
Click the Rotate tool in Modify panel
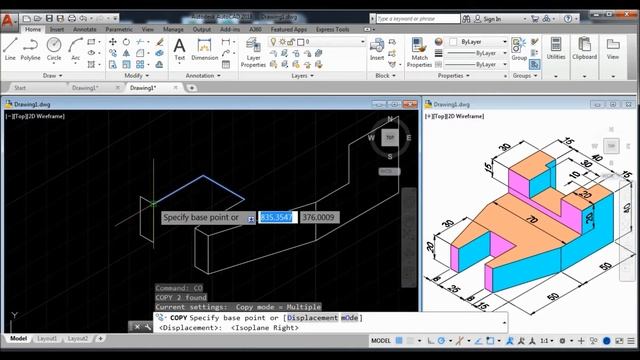(x=127, y=42)
